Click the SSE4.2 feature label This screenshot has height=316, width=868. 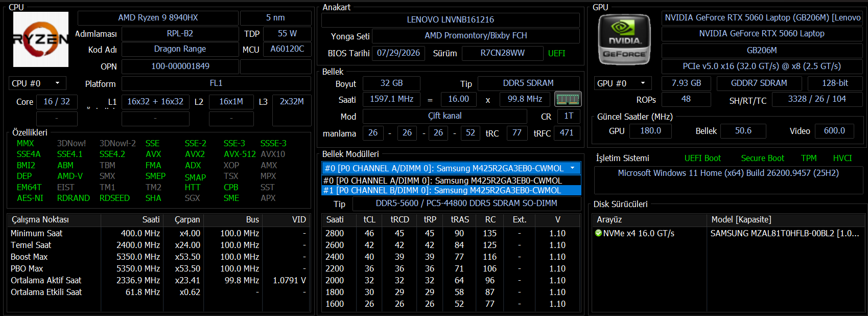point(112,154)
